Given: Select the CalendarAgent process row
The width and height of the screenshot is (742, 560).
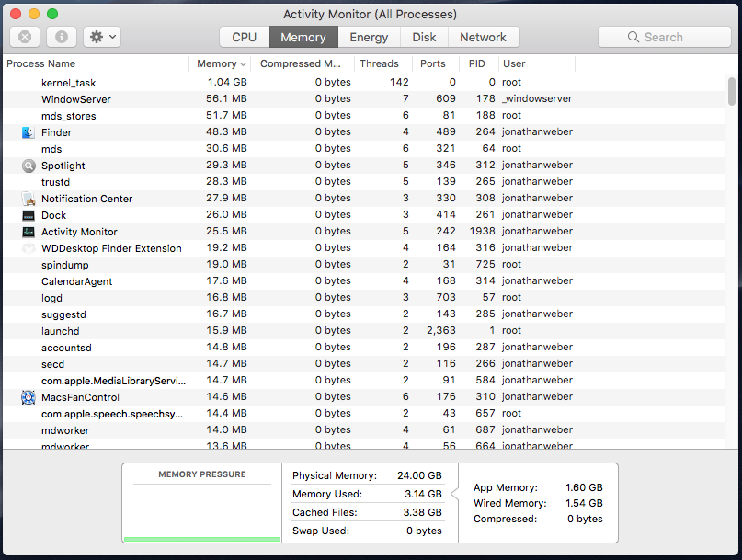Looking at the screenshot, I should point(363,281).
